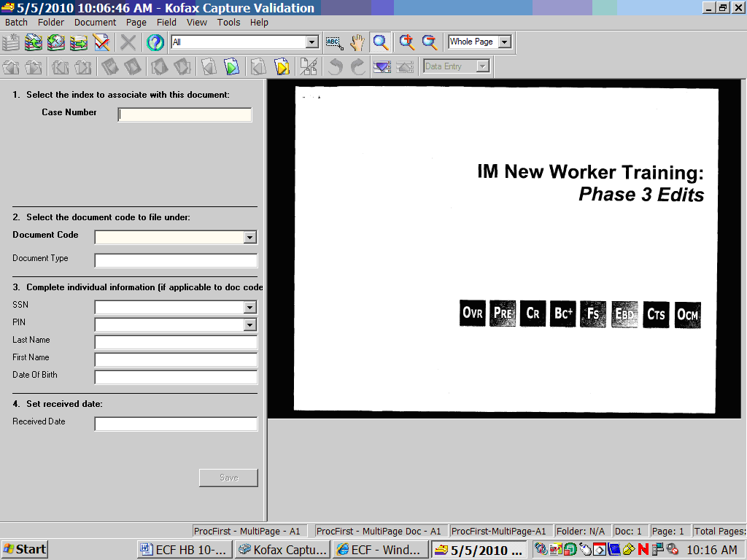
Task: Click the green arrow next page icon
Action: point(231,67)
